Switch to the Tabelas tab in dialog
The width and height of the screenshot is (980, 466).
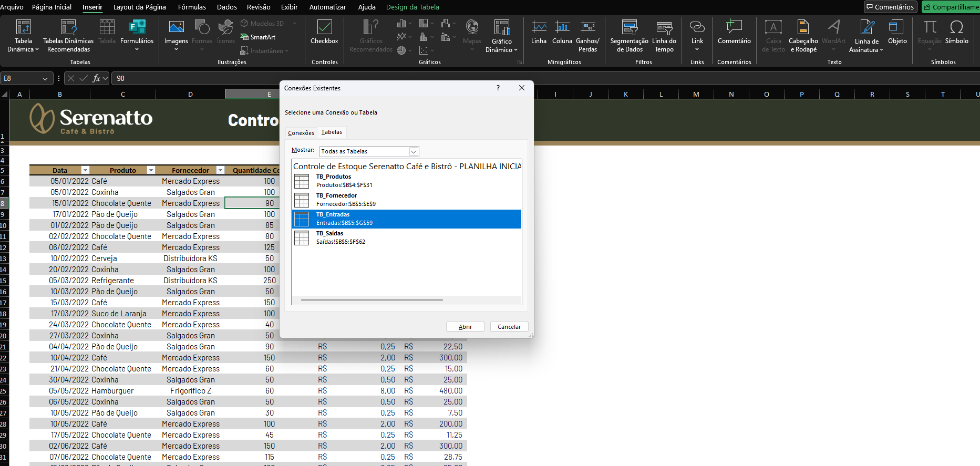tap(332, 132)
